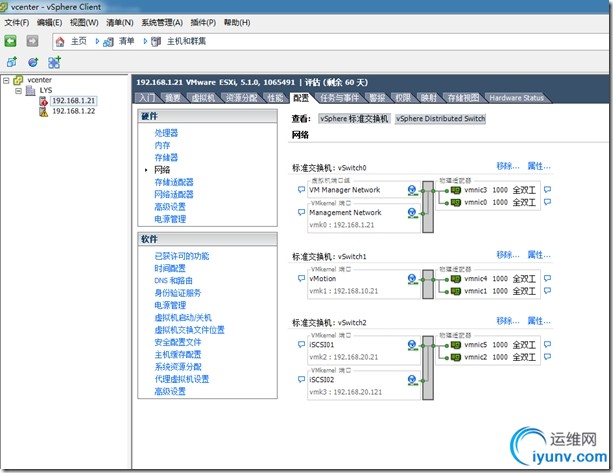
Task: Select vmk3 : 192.168.20.121 address text
Action: point(346,392)
